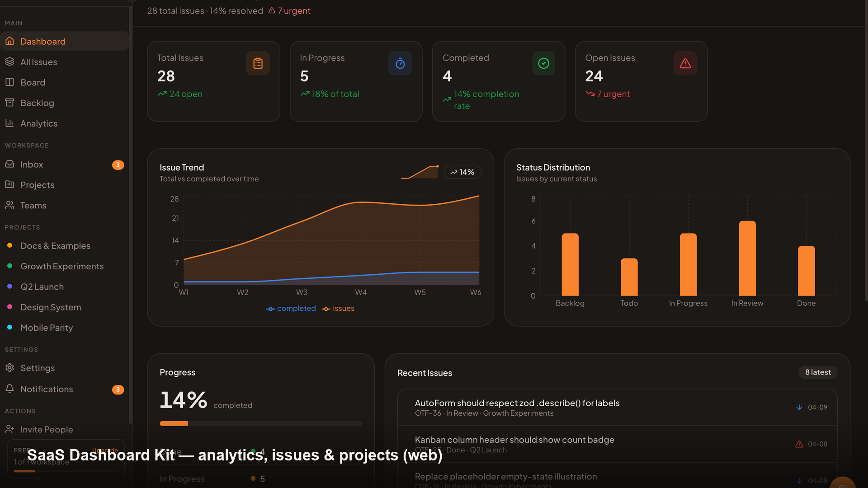
Task: Select Growth Experiments project
Action: [65, 266]
